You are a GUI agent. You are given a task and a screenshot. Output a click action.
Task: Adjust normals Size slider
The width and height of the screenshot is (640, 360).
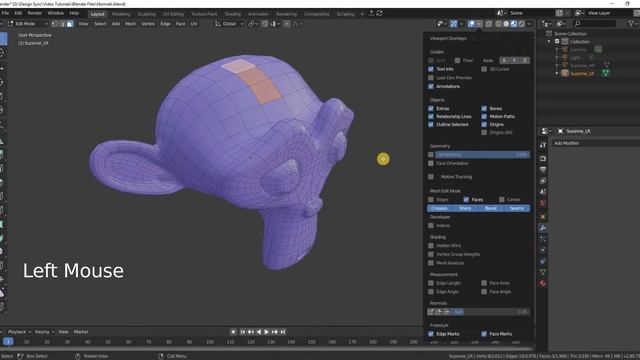[x=491, y=312]
